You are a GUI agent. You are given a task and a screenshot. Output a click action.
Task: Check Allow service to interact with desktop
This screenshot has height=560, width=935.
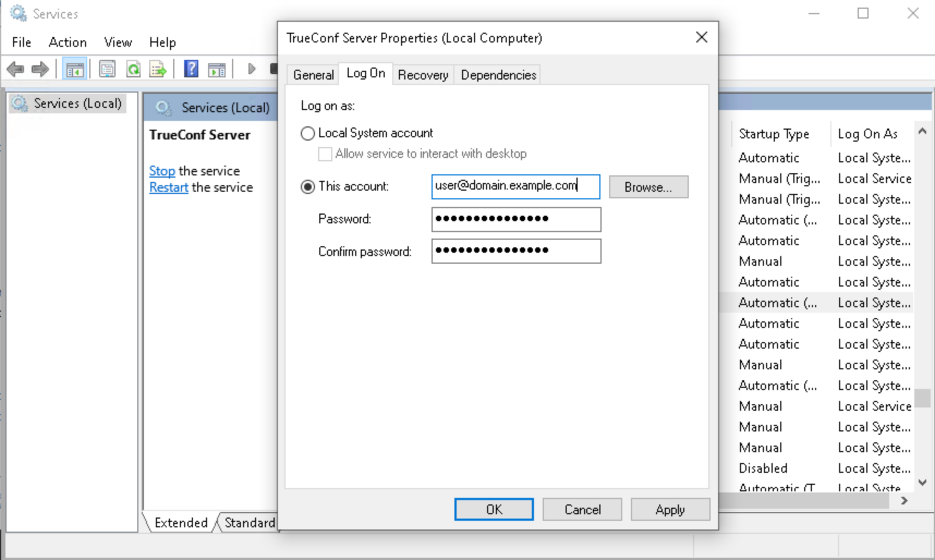coord(325,154)
